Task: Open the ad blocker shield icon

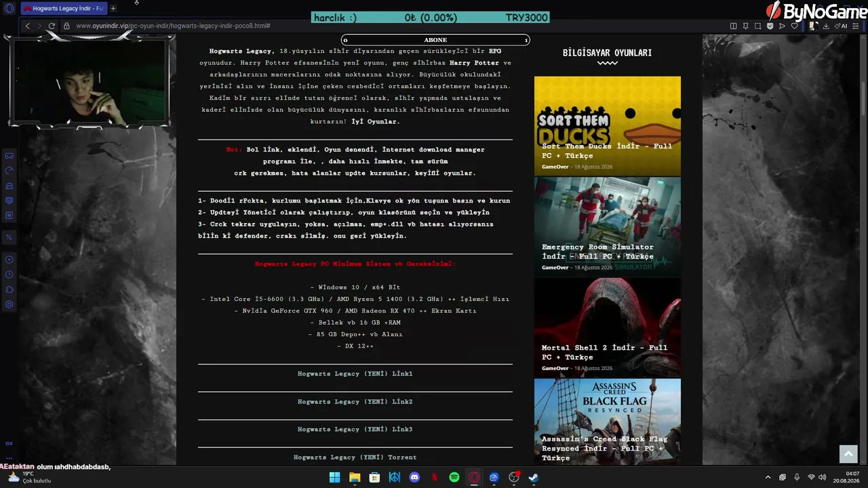Action: tap(770, 26)
